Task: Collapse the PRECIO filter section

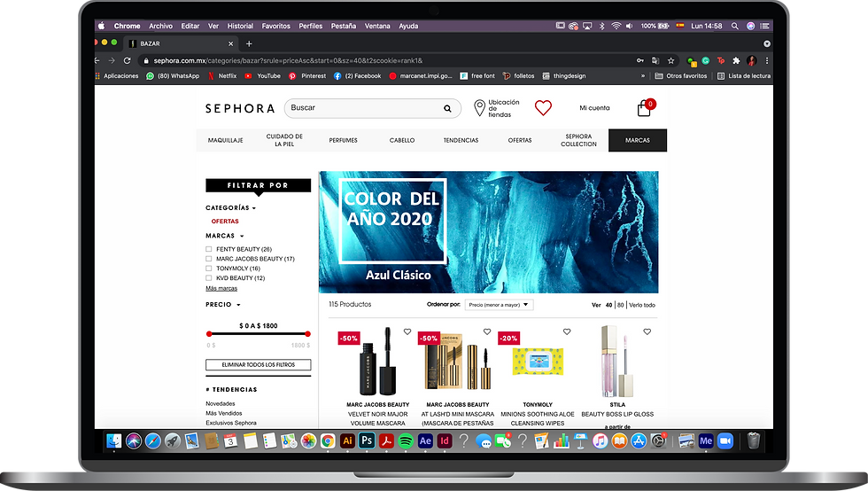Action: [223, 305]
